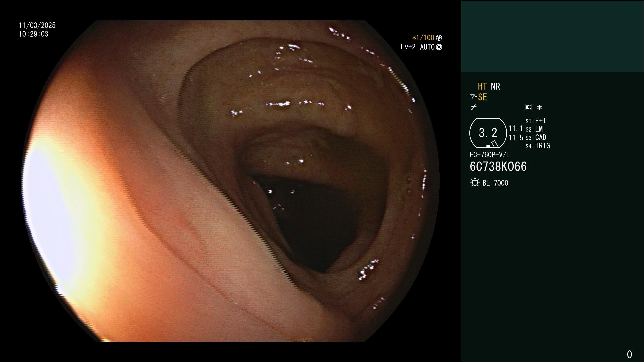644x362 pixels.
Task: Click the HT indicator
Action: (482, 86)
